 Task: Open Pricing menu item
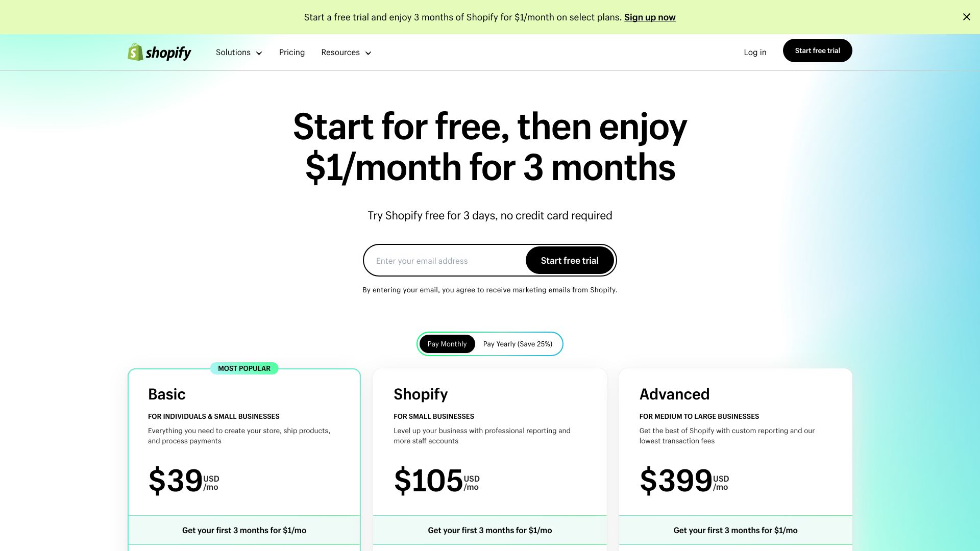tap(291, 52)
